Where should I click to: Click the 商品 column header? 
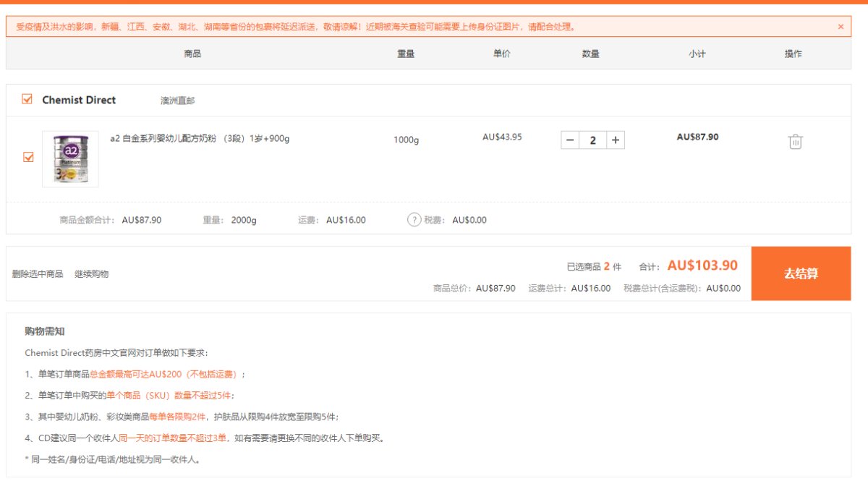[x=192, y=54]
